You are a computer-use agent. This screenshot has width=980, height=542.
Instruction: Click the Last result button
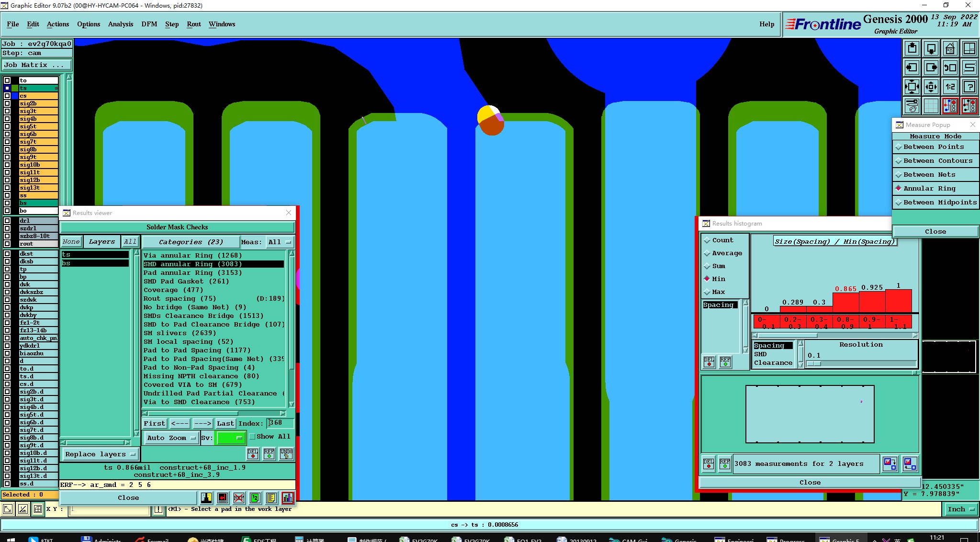click(x=225, y=423)
